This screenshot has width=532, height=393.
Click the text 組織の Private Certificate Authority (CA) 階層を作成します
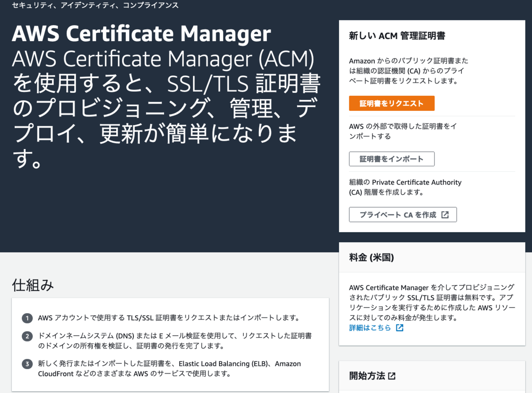pyautogui.click(x=405, y=187)
